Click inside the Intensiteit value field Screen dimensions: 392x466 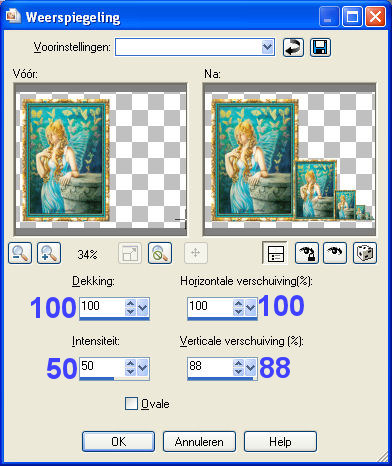(x=102, y=366)
